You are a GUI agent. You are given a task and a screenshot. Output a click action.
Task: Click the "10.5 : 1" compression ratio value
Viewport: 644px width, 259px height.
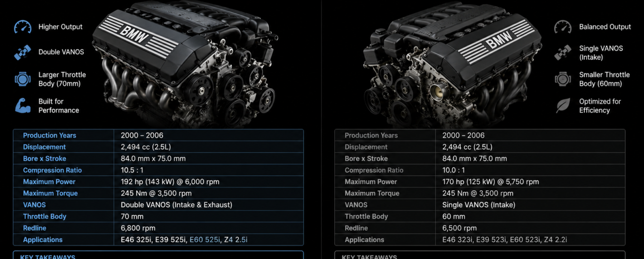[132, 170]
